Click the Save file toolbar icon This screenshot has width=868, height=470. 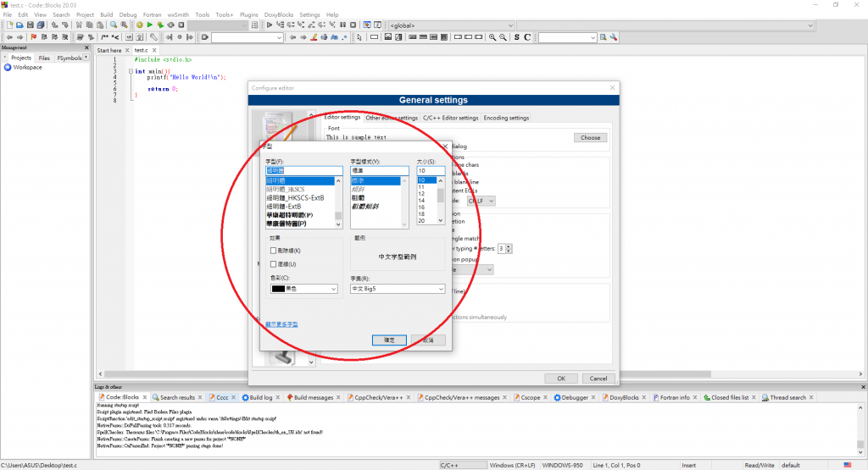31,25
